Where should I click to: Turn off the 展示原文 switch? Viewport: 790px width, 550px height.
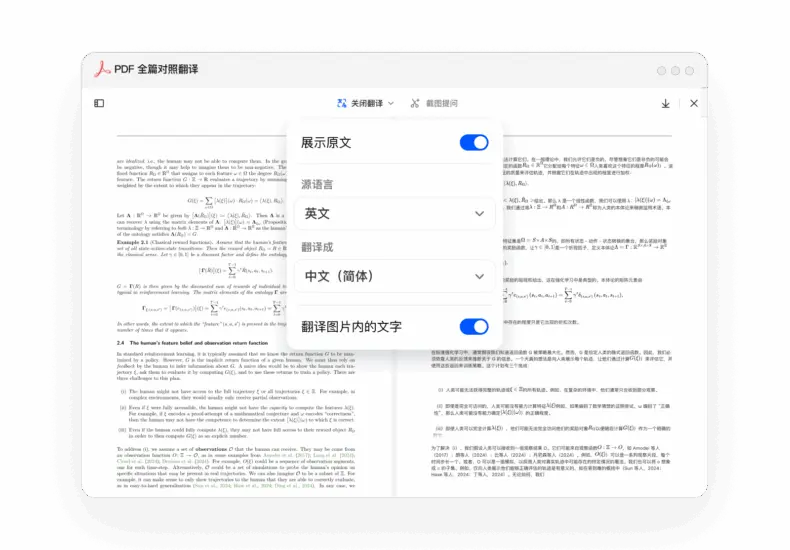474,143
